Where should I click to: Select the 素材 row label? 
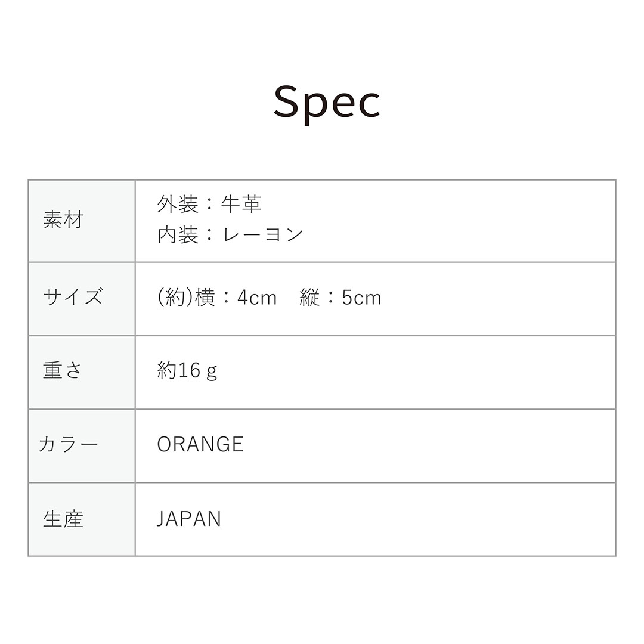click(x=63, y=220)
